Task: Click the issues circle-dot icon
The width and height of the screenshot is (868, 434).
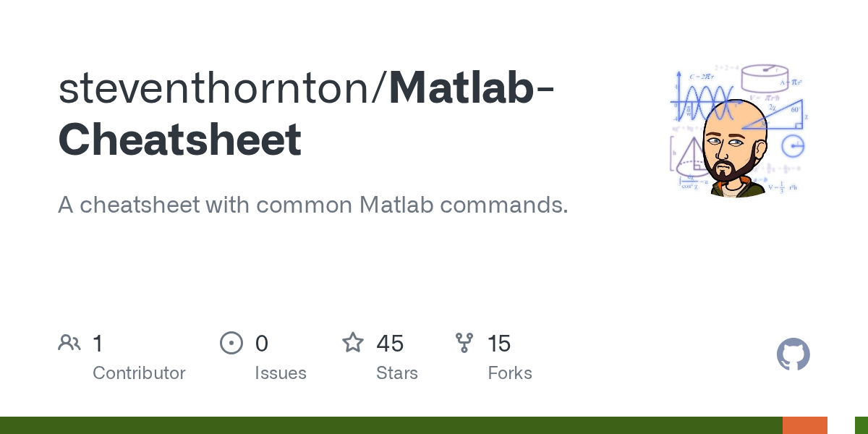Action: [231, 343]
